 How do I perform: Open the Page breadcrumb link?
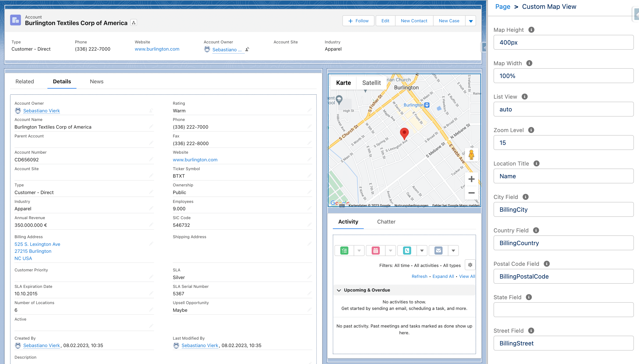503,7
